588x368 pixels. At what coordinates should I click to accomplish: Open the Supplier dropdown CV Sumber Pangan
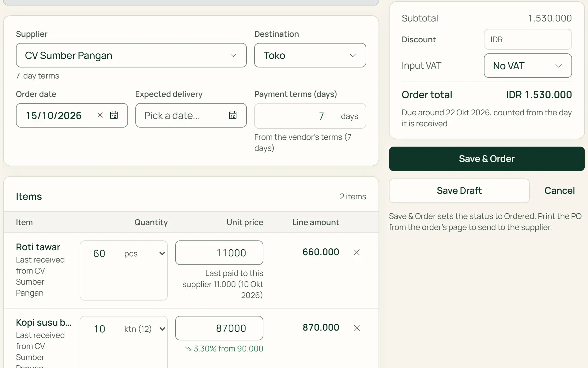(x=131, y=55)
